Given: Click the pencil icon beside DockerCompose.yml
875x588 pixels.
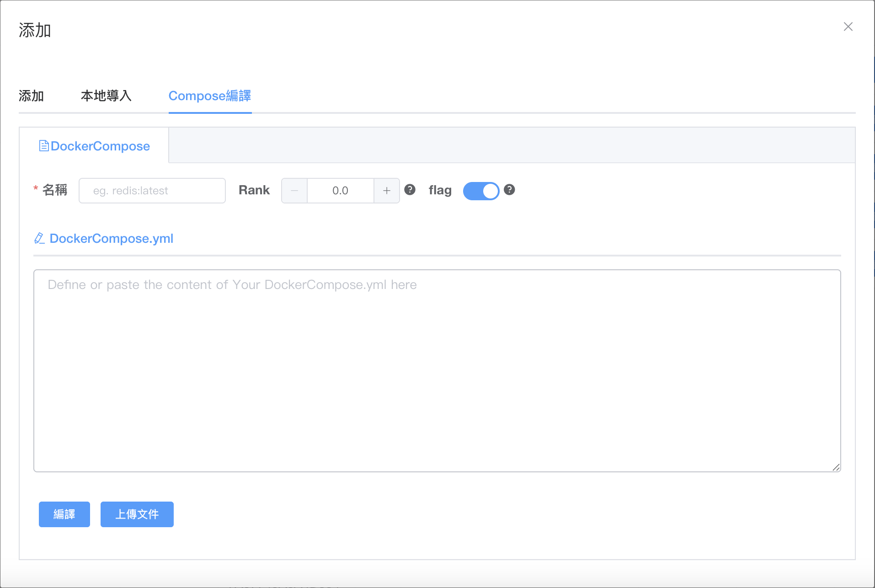Looking at the screenshot, I should [x=40, y=238].
